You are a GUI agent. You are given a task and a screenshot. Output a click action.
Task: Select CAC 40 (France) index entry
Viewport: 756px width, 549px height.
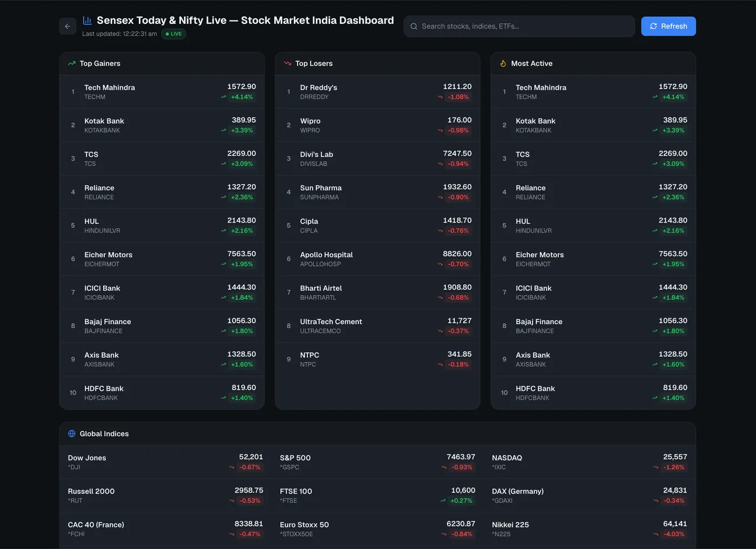165,529
